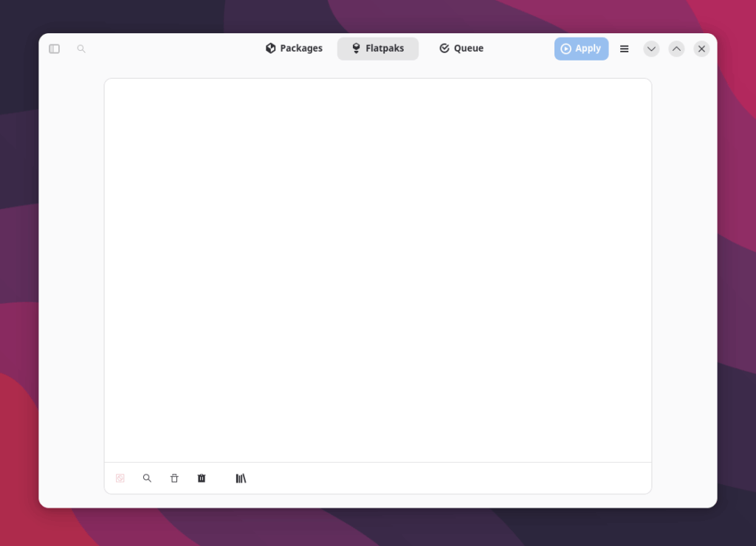Click the play icon inside Apply
The image size is (756, 546).
coord(566,49)
